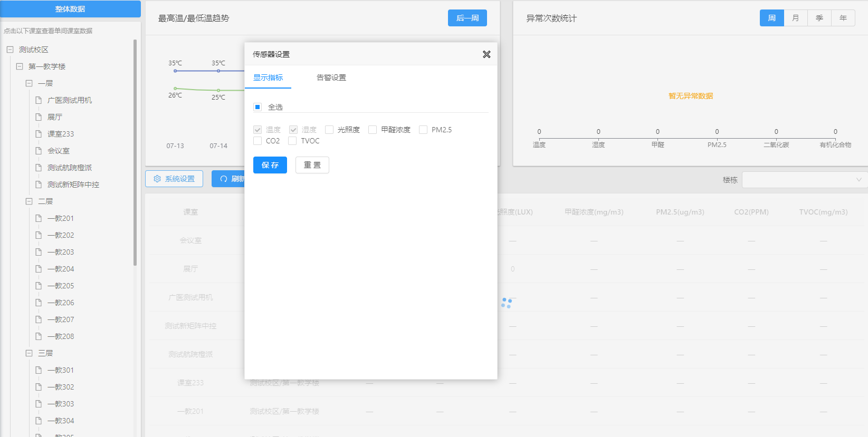The image size is (868, 437).
Task: Select the 周 statistics tab
Action: pos(772,18)
